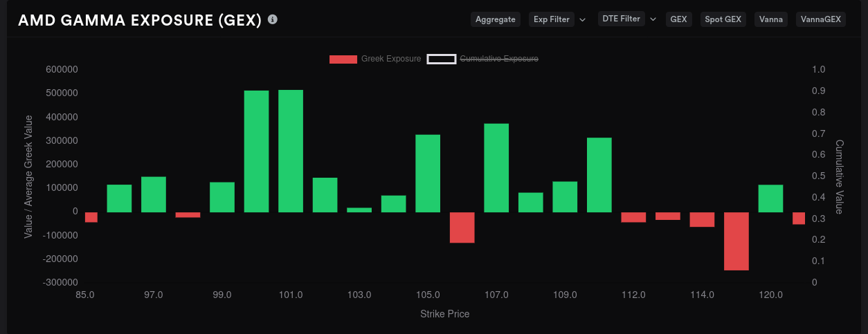Switch to the VannaGEX tab
The width and height of the screenshot is (868, 334).
(x=821, y=19)
